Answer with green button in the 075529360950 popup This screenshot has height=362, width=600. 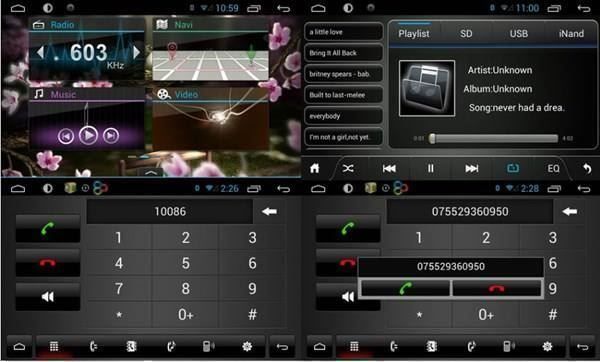(x=405, y=289)
